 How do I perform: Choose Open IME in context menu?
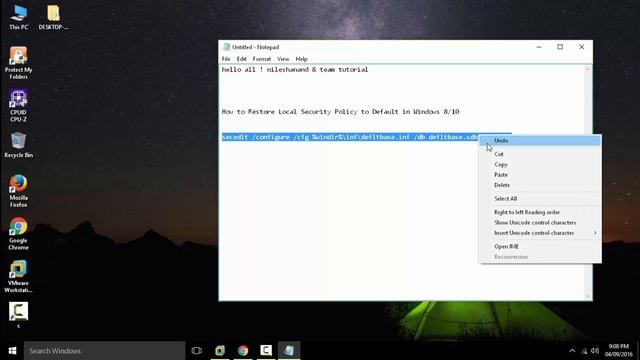(540, 247)
